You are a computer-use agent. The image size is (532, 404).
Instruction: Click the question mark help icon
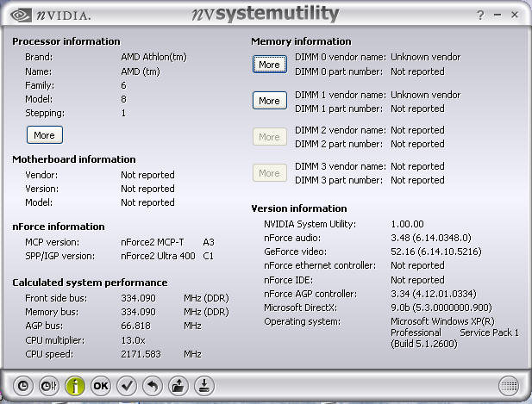[480, 15]
